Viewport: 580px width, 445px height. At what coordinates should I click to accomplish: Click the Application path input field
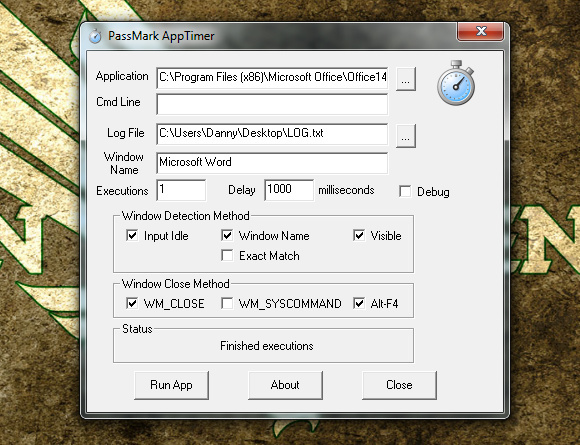point(272,78)
